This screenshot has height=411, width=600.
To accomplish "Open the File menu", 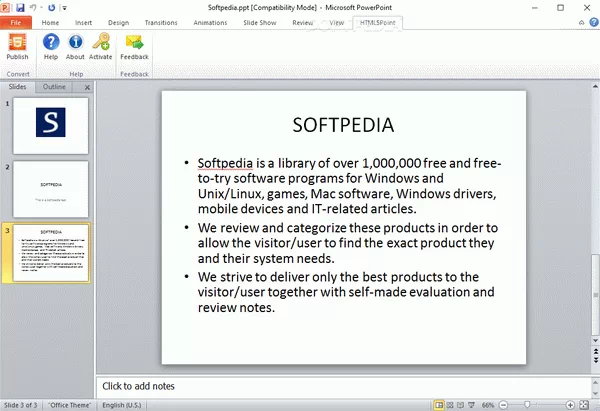I will [16, 21].
